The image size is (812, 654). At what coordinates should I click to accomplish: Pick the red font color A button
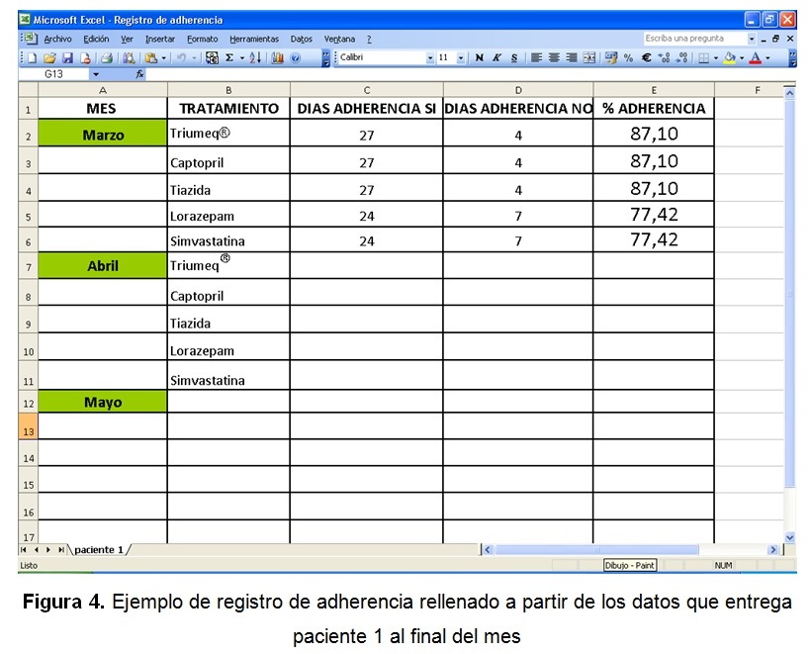pos(756,57)
